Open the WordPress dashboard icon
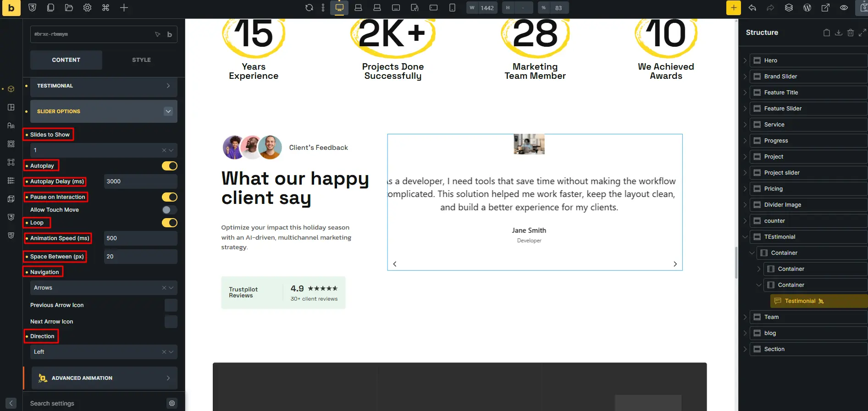The height and width of the screenshot is (411, 868). click(x=807, y=8)
